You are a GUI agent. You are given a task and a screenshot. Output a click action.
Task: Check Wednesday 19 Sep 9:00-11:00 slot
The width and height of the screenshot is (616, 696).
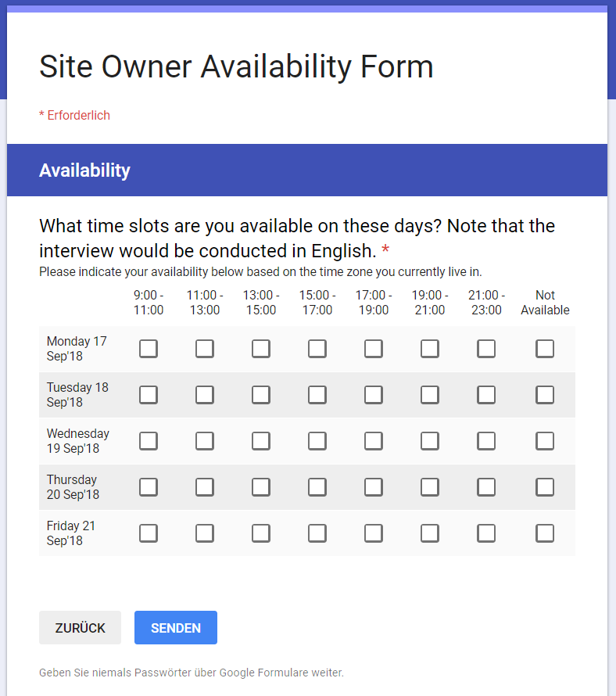(x=149, y=440)
